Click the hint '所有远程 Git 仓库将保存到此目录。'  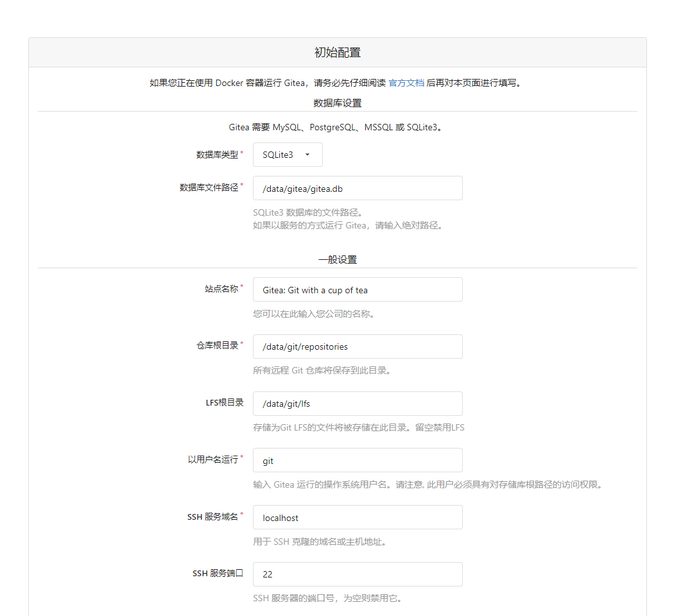tap(324, 370)
